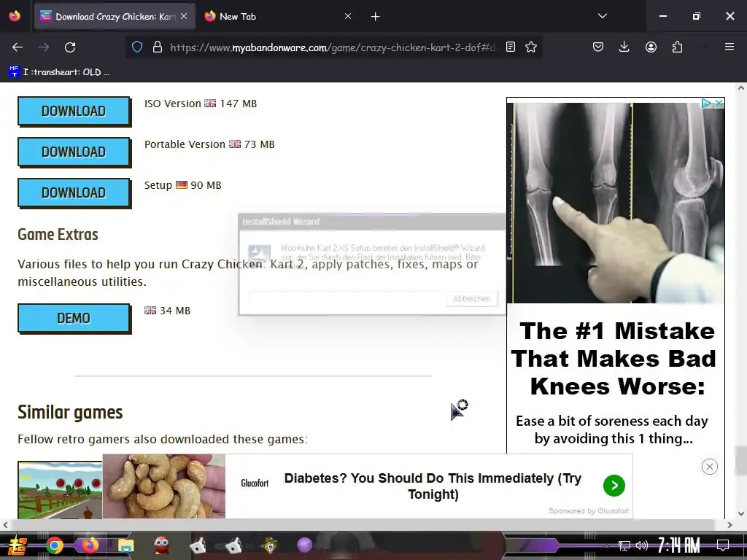Open the first white dice taskbar icon

pos(198,545)
